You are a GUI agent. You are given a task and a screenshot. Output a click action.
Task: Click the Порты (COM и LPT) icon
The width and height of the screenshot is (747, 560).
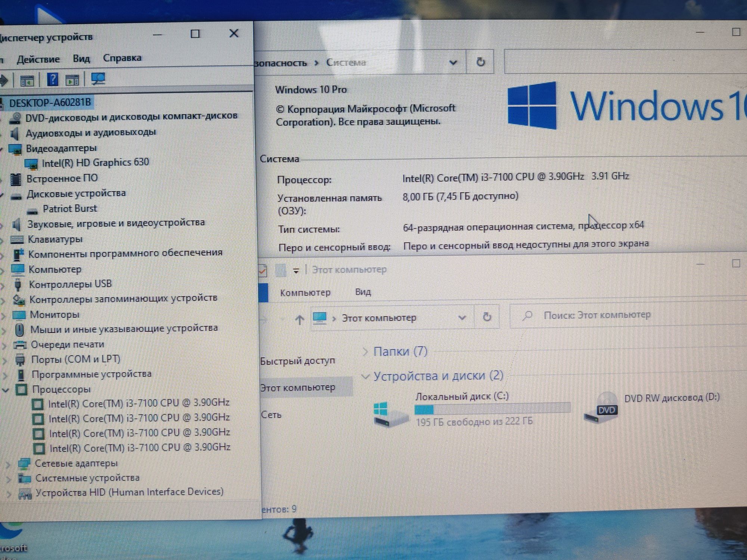pos(20,360)
